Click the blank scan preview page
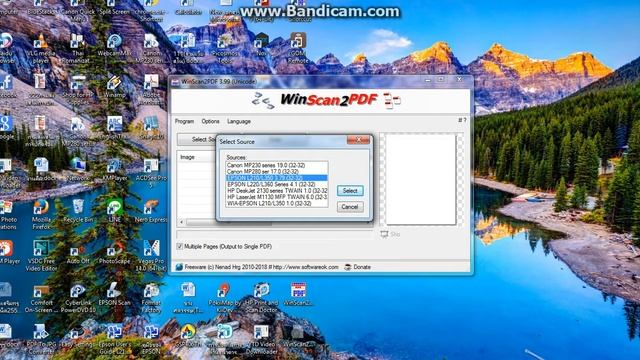640x360 pixels. coord(421,180)
